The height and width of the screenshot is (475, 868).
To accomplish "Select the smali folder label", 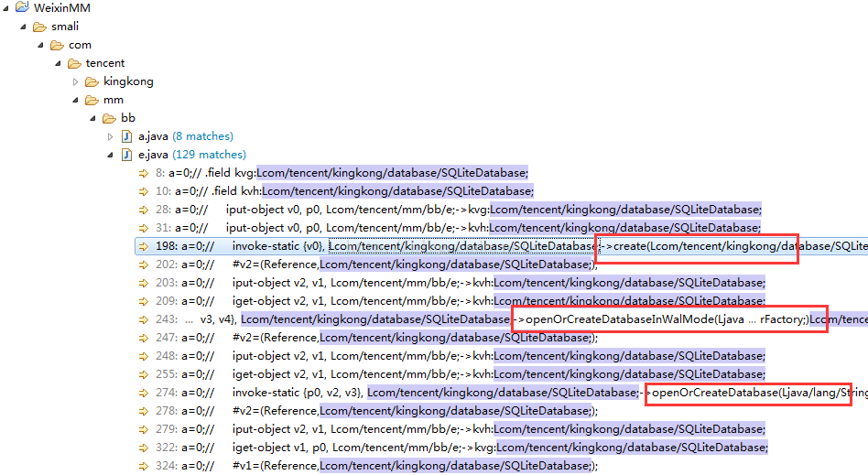I will click(65, 27).
